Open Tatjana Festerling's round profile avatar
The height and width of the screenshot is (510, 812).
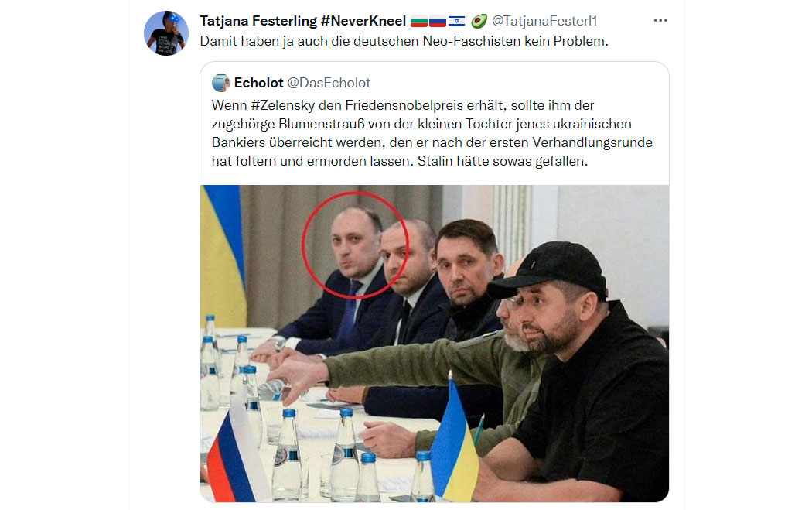click(x=165, y=33)
